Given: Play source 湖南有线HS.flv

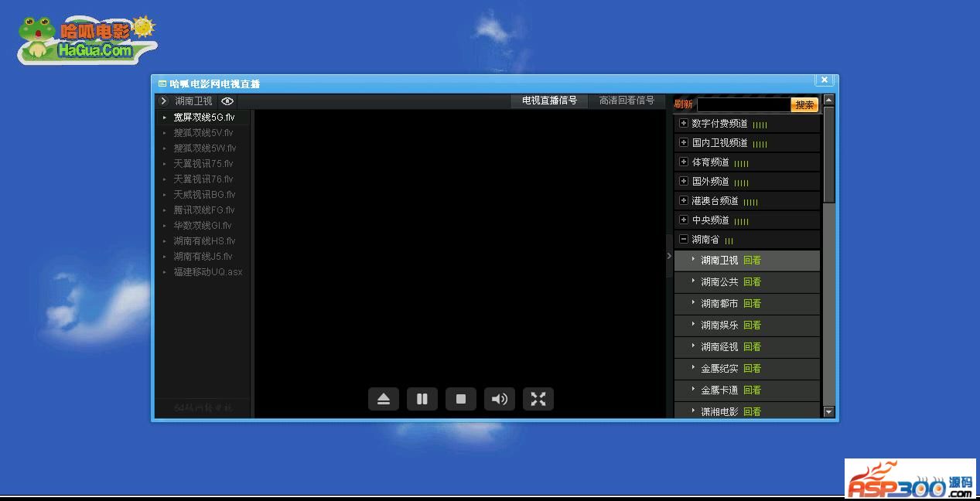Looking at the screenshot, I should [203, 241].
